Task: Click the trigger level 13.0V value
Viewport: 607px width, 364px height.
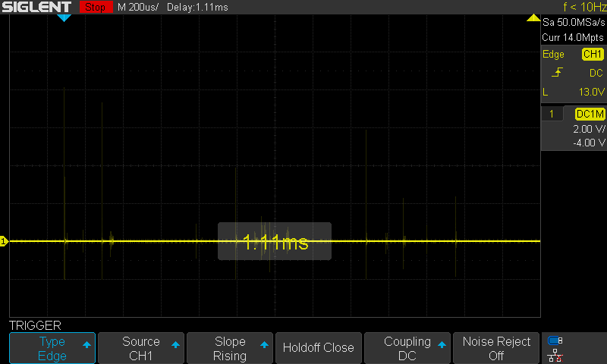Action: coord(592,92)
